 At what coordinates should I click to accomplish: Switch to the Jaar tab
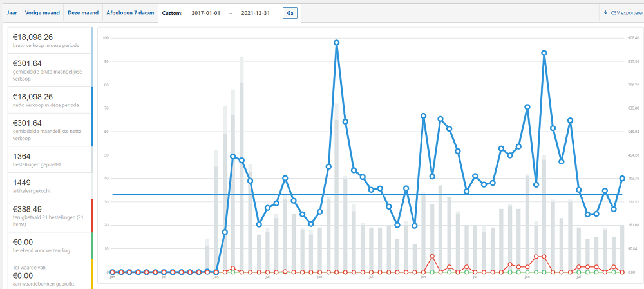tap(12, 13)
